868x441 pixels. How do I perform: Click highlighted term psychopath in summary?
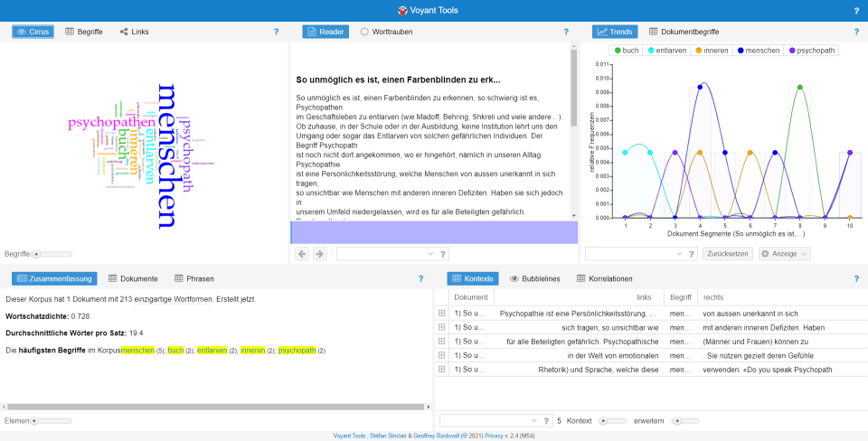tap(297, 351)
